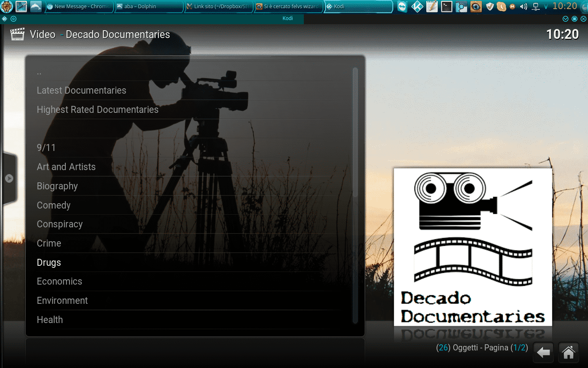
Task: Open the application launcher mascot icon
Action: click(x=7, y=6)
